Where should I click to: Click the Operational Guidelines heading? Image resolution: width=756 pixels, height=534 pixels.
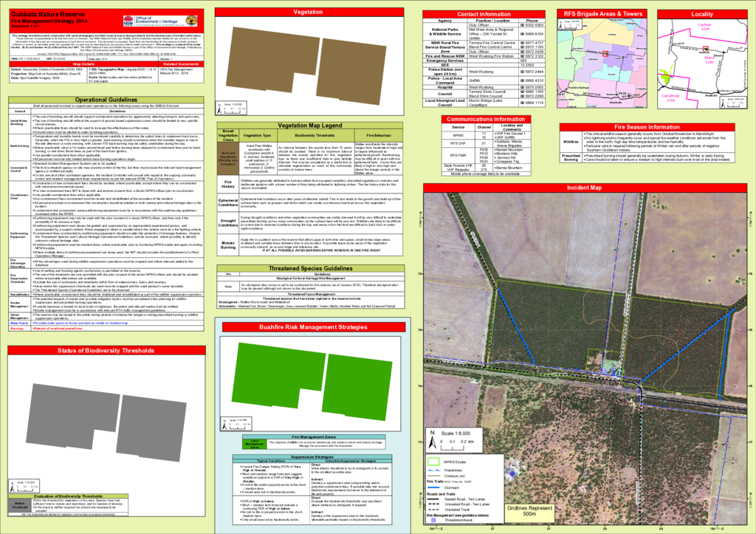(x=106, y=100)
